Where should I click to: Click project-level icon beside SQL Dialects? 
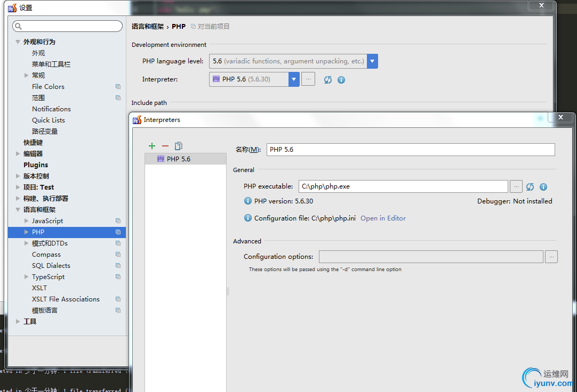(118, 265)
